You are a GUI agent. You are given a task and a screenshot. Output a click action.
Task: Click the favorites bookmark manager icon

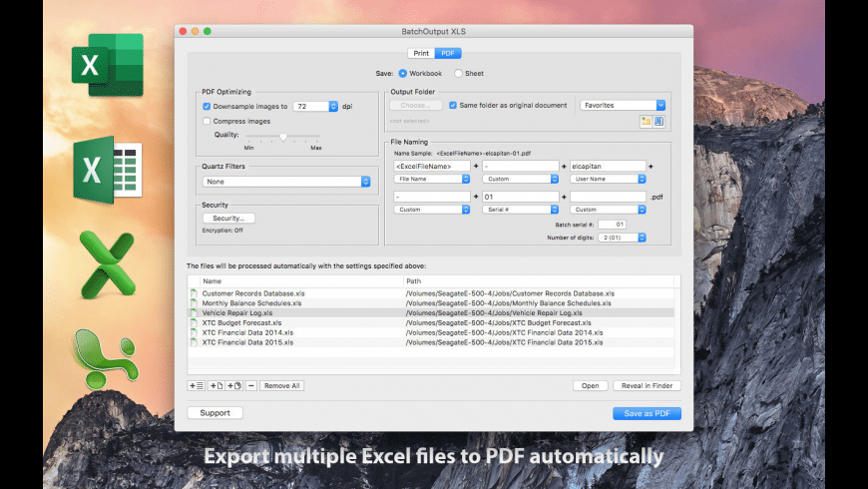(x=659, y=122)
